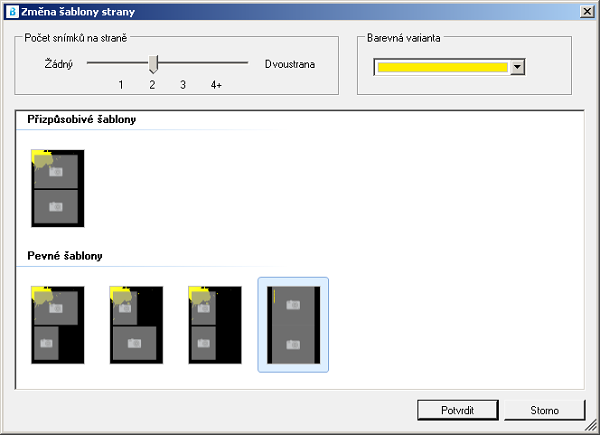Screen dimensions: 600x435
Task: Click the Pevné šablony section header
Action: (x=65, y=256)
